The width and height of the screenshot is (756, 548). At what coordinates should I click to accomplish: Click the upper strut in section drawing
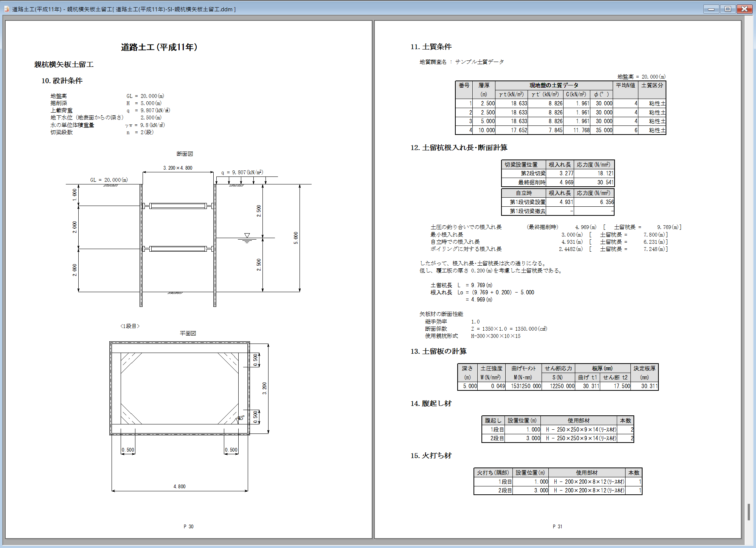click(178, 206)
